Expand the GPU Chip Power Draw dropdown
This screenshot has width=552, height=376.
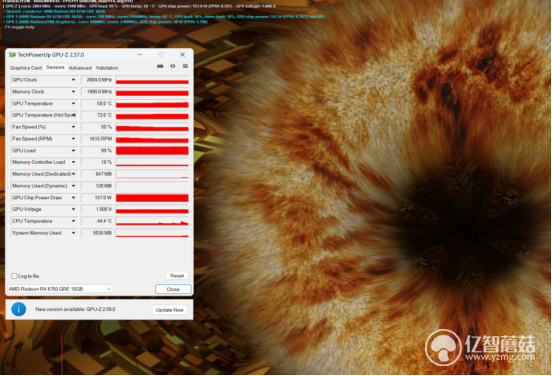coord(73,198)
